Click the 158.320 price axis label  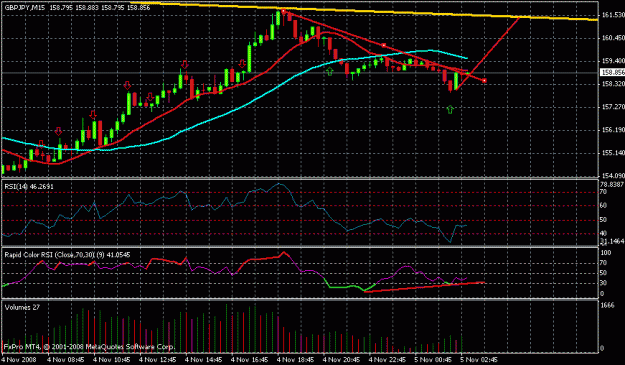click(x=613, y=84)
